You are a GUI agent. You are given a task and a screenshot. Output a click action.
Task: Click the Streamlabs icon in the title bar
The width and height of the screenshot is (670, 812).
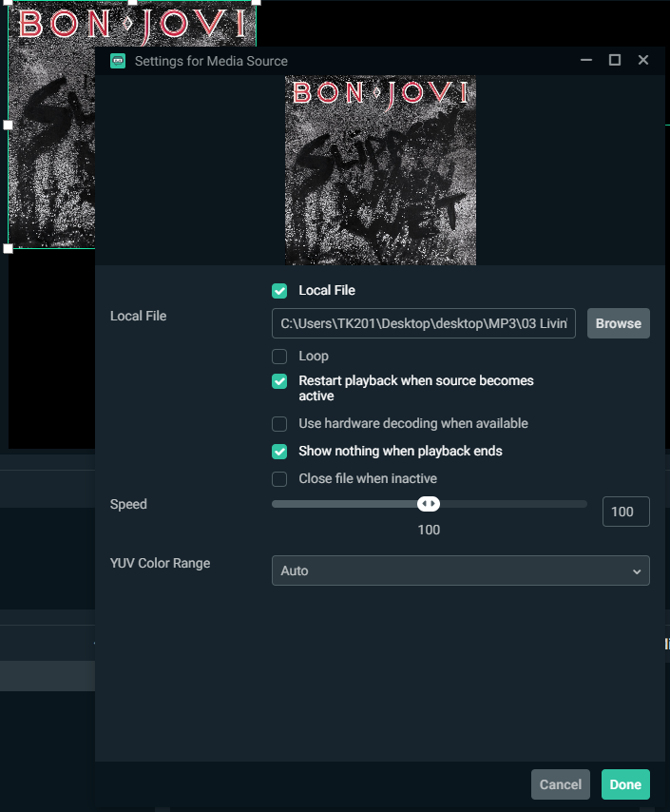click(x=118, y=61)
